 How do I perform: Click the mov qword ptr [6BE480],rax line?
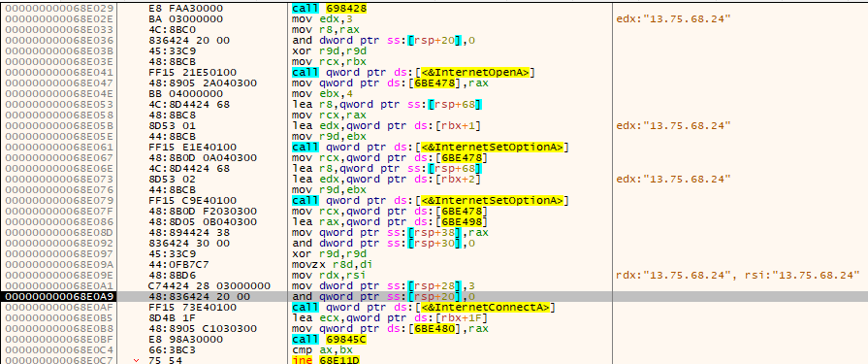(x=390, y=328)
